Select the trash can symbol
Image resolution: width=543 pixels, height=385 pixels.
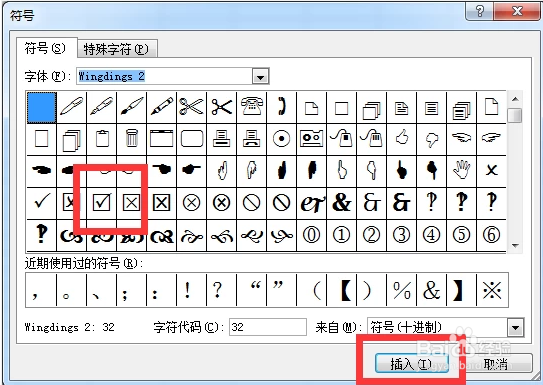(x=132, y=139)
